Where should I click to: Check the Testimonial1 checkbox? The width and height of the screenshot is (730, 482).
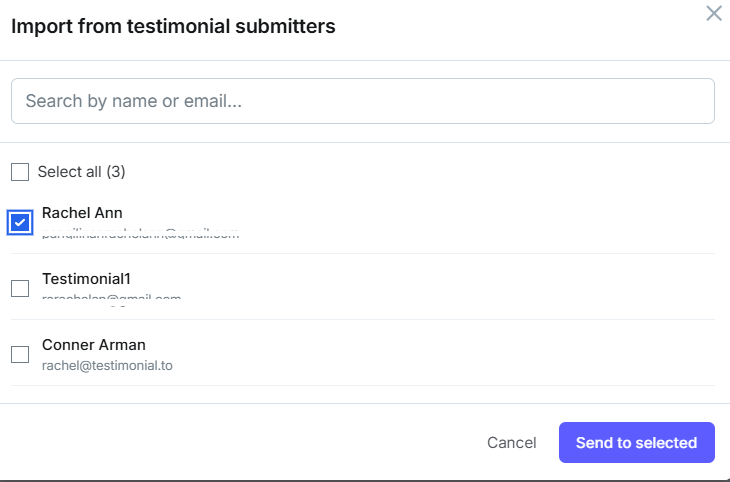point(20,288)
